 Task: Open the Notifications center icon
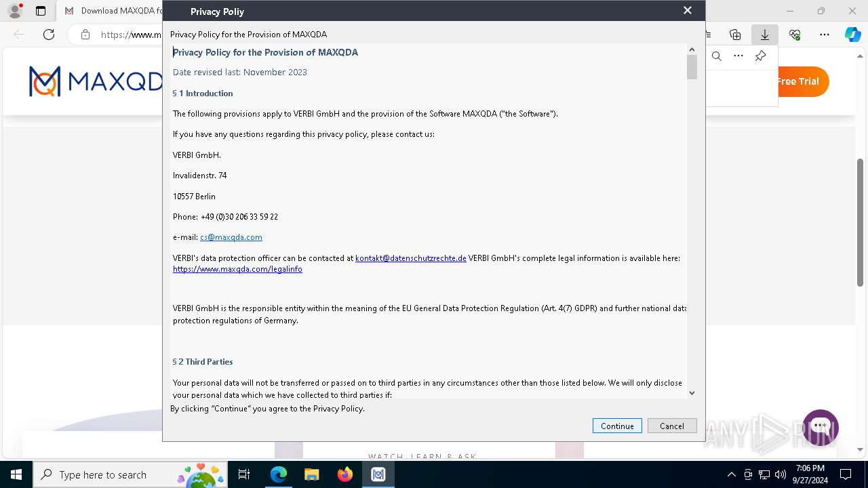[x=846, y=474]
